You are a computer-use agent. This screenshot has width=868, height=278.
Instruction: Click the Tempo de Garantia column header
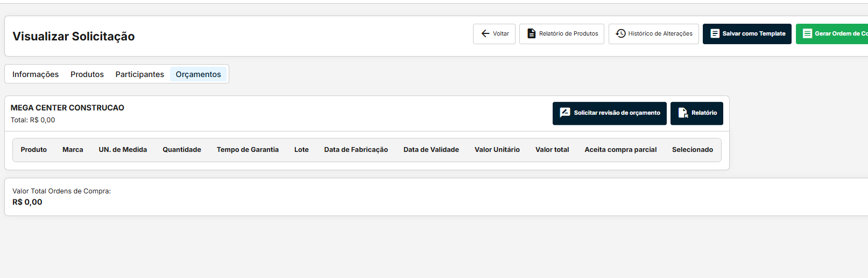[248, 150]
